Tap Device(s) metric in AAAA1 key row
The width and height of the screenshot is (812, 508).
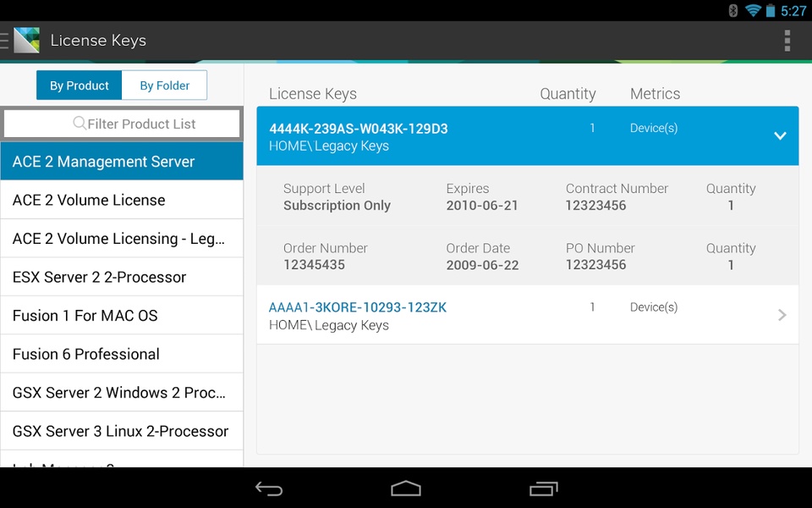click(654, 306)
